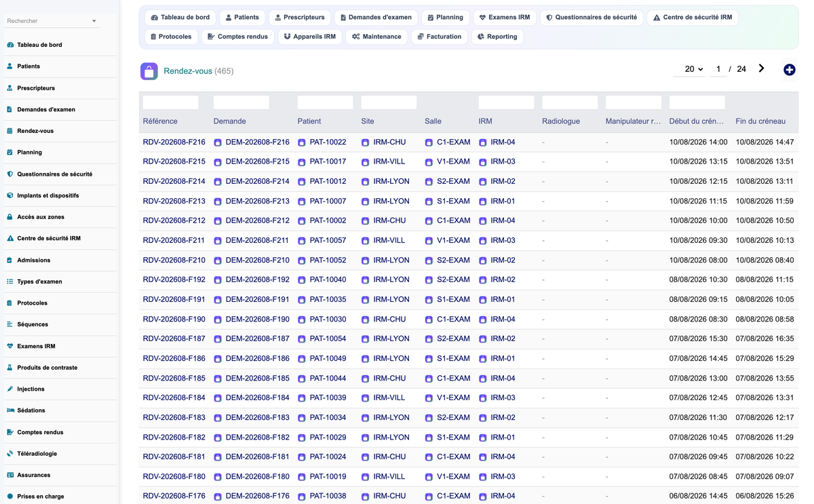Screen dimensions: 814x504
Task: Click the Demandes d'examen sidebar icon
Action: tap(10, 109)
